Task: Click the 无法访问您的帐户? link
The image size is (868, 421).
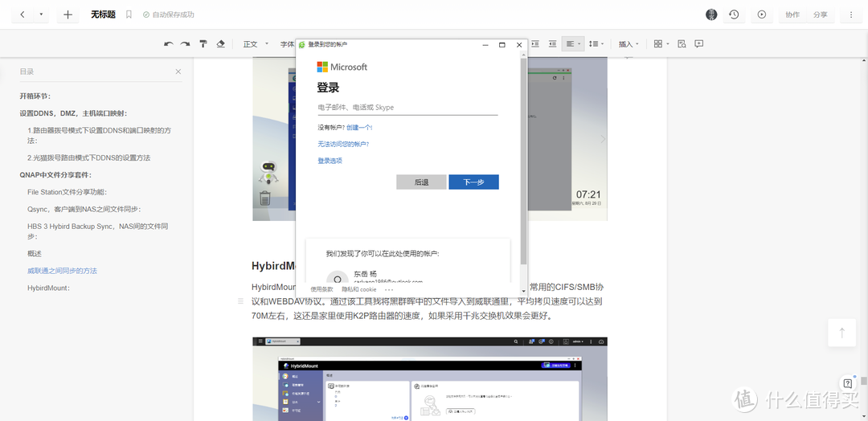Action: pos(343,144)
